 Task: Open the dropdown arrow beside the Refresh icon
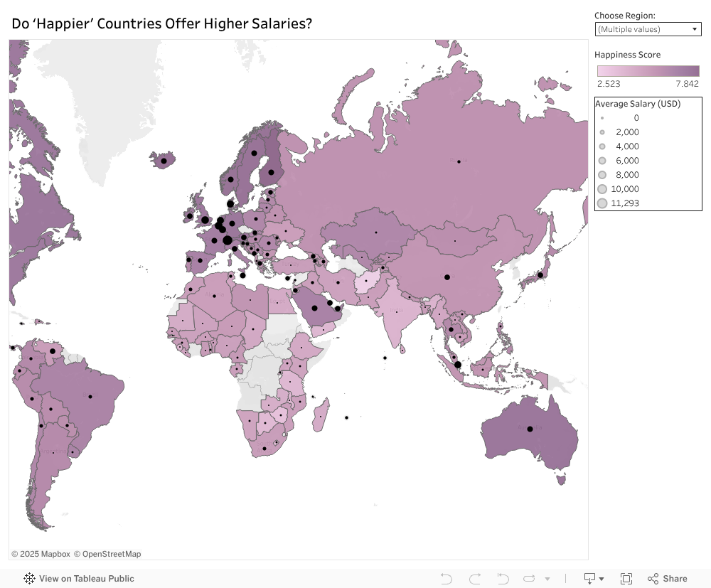coord(547,579)
